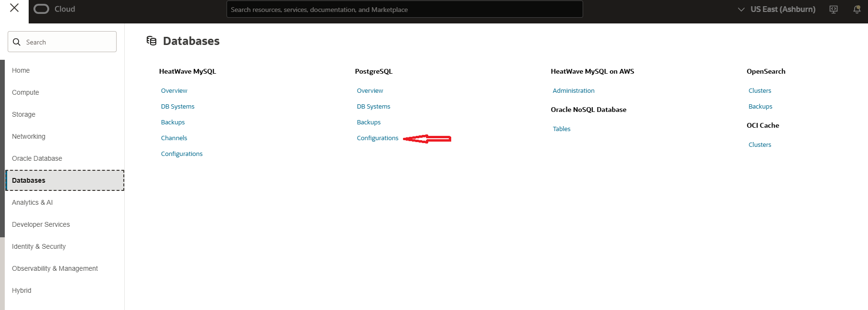Click the HeatWave MySQL section heading

click(187, 71)
